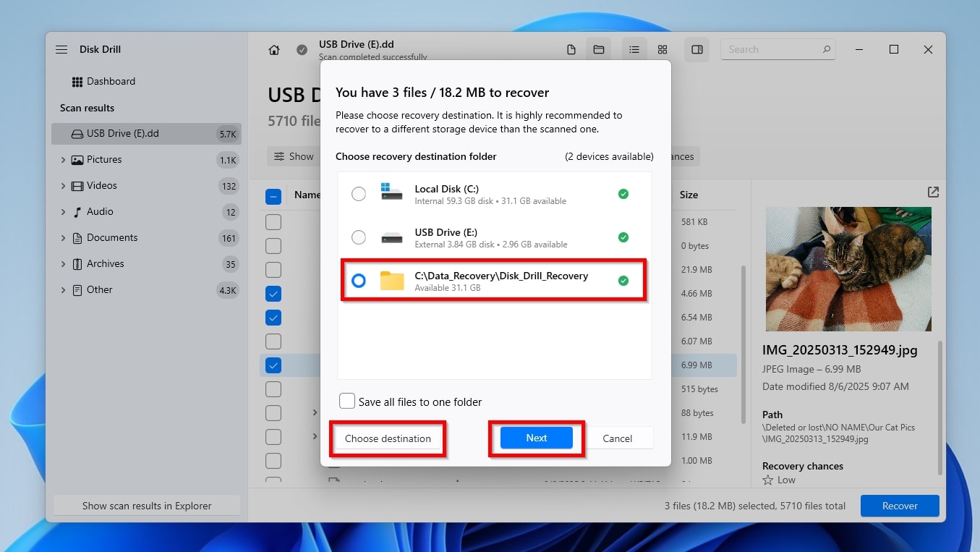
Task: Expand the row sized 11.9 MB
Action: (x=315, y=437)
